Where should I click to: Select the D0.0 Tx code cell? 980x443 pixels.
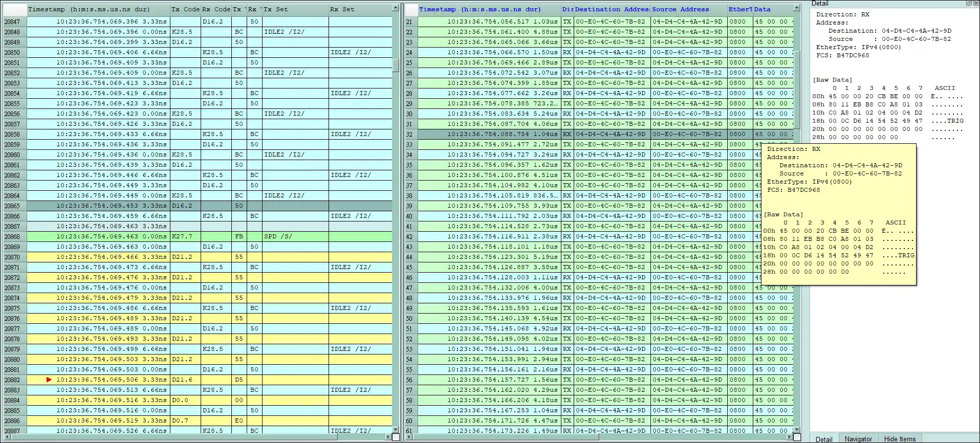tap(185, 400)
